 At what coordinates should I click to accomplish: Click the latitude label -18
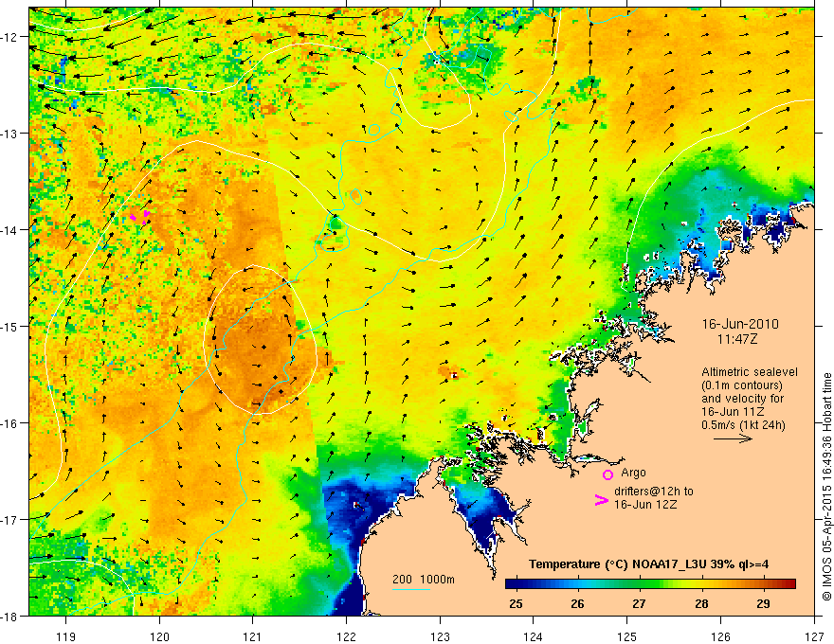(x=9, y=616)
